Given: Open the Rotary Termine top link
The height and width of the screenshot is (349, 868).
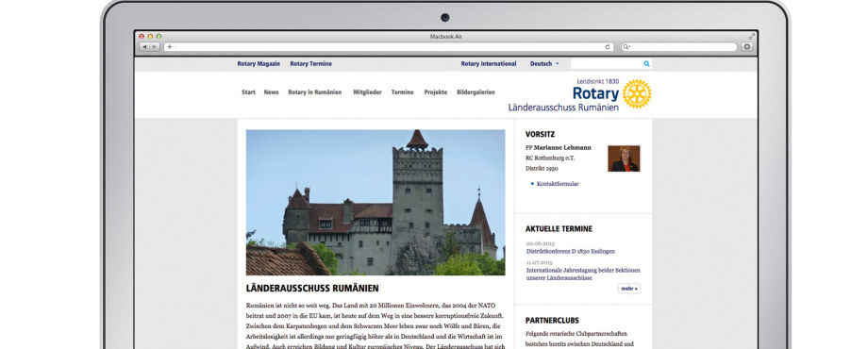Looking at the screenshot, I should [x=311, y=63].
